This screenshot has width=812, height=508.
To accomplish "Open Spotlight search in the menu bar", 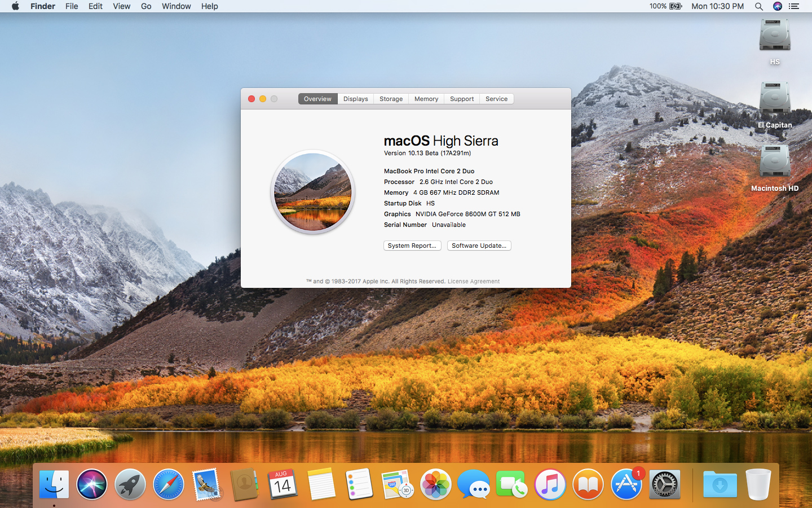I will coord(759,6).
